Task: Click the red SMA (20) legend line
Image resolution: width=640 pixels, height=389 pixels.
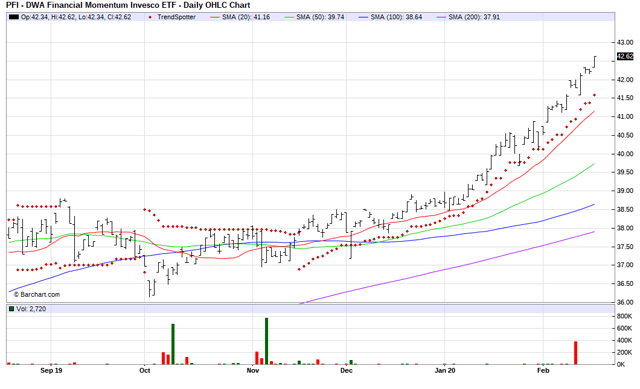Action: click(215, 17)
